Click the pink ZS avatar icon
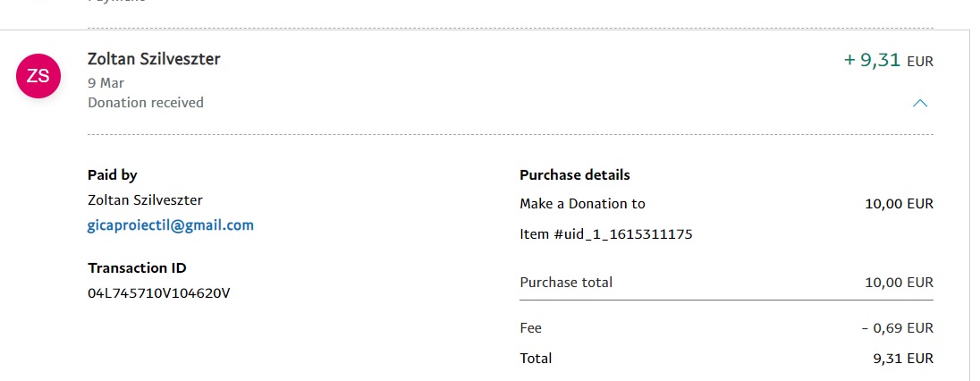The height and width of the screenshot is (381, 980). 38,77
